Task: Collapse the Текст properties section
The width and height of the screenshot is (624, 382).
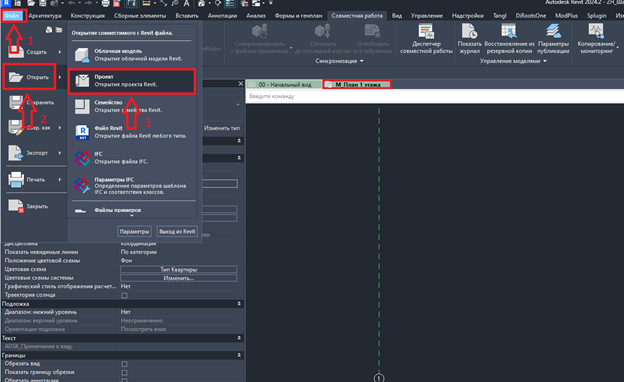Action: 239,338
